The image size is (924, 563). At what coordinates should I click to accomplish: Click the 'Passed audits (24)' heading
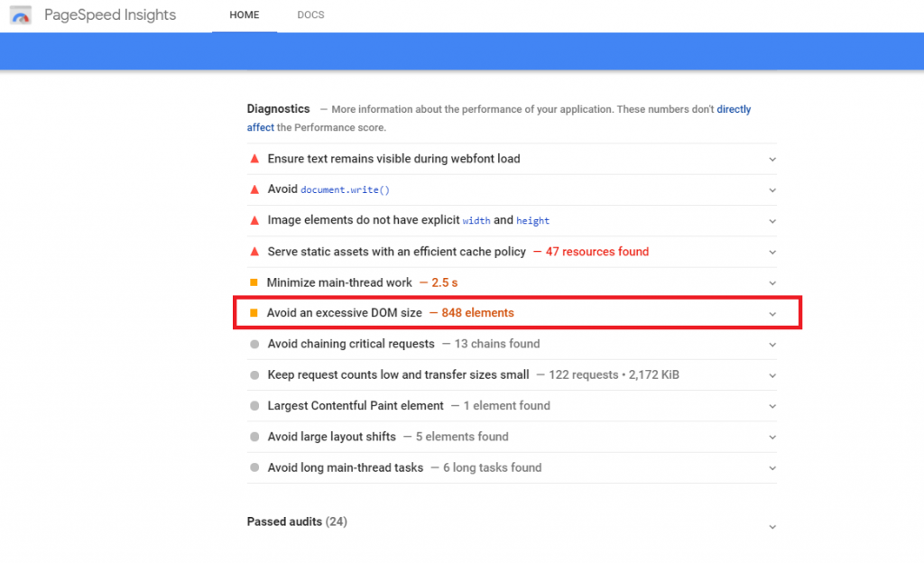point(297,521)
